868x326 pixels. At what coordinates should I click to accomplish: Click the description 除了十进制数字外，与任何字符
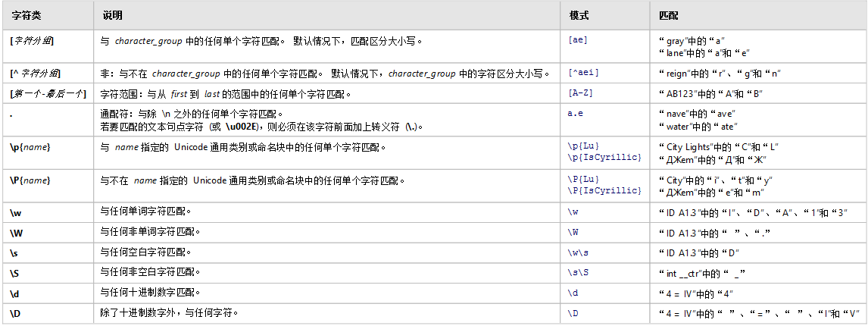point(170,313)
